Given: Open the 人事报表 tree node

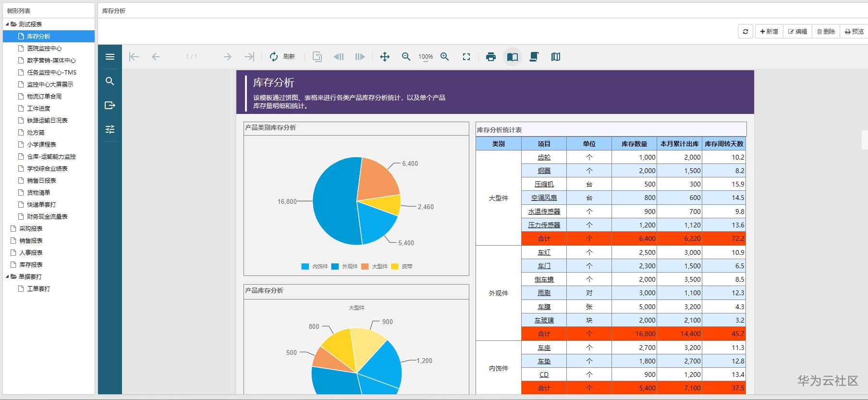Looking at the screenshot, I should (31, 252).
